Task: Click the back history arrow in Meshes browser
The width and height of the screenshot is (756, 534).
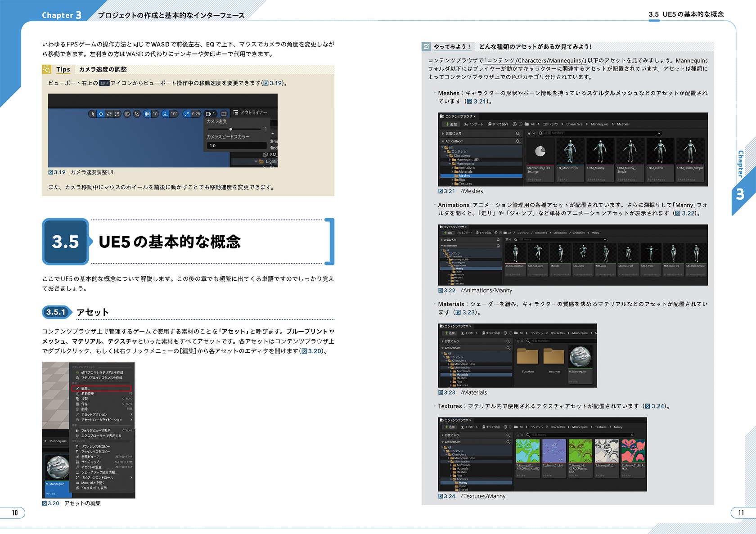Action: 515,124
